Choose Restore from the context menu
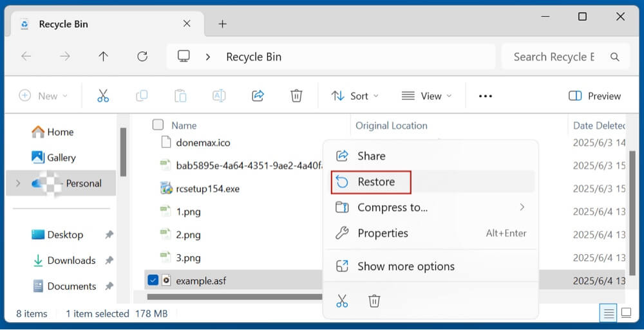Screen dimensions: 644x330 [x=375, y=182]
